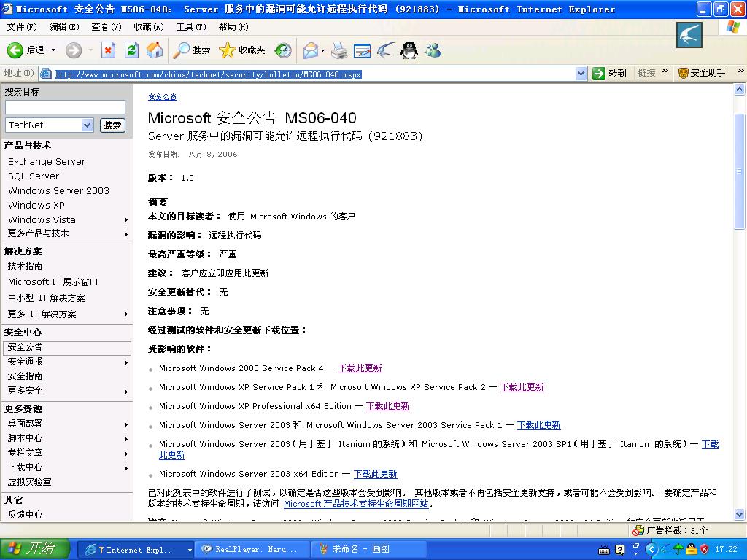Select 安全公告 in sidebar 安全中心
747x560 pixels.
(x=66, y=348)
